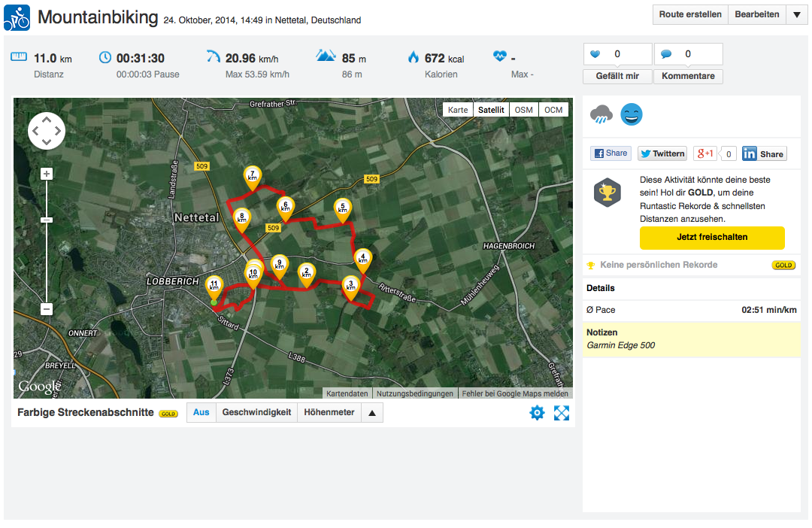Share activity via Twittern
The width and height of the screenshot is (812, 528).
pos(662,153)
